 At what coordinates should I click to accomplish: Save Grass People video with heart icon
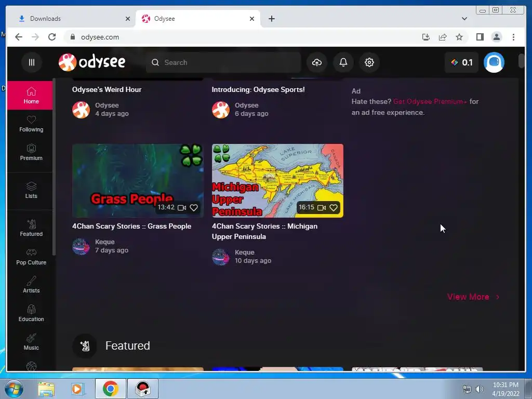coord(194,208)
